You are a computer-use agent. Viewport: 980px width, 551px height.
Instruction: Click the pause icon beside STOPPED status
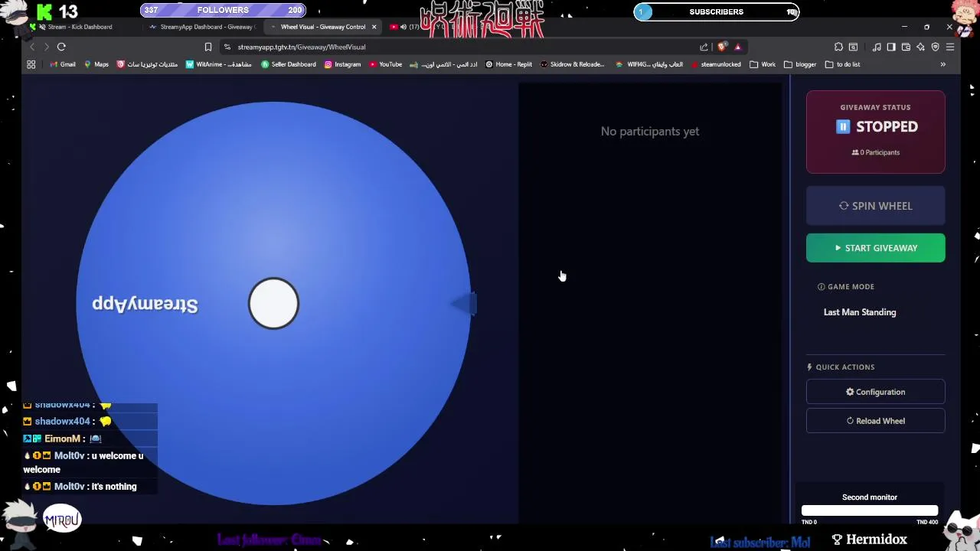coord(843,127)
